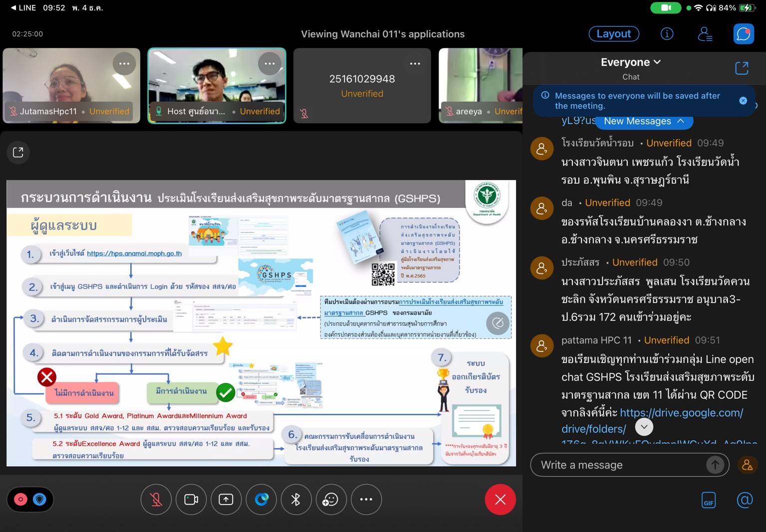The height and width of the screenshot is (532, 766).
Task: Click avatar of da message
Action: click(x=542, y=208)
